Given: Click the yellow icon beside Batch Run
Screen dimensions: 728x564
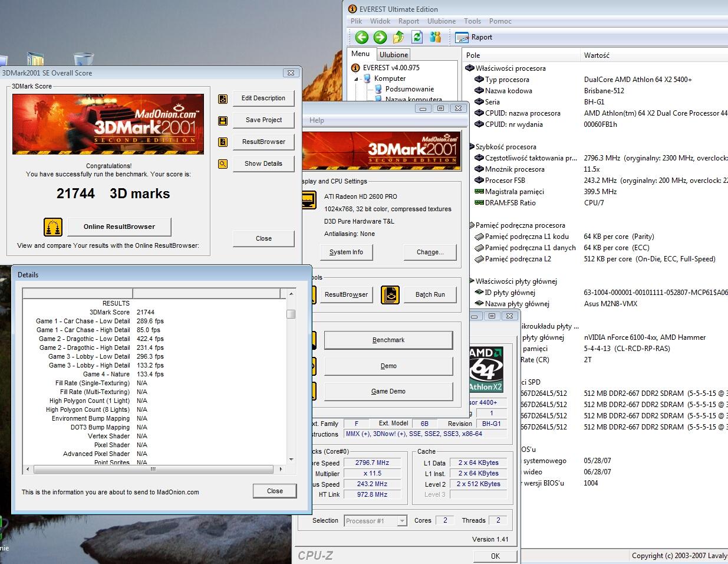Looking at the screenshot, I should point(390,295).
